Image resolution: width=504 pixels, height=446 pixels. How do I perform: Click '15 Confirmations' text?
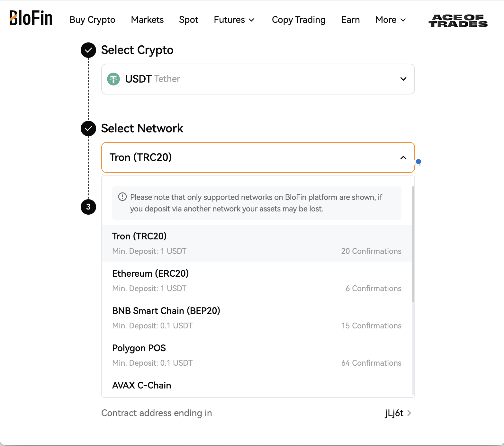coord(371,326)
